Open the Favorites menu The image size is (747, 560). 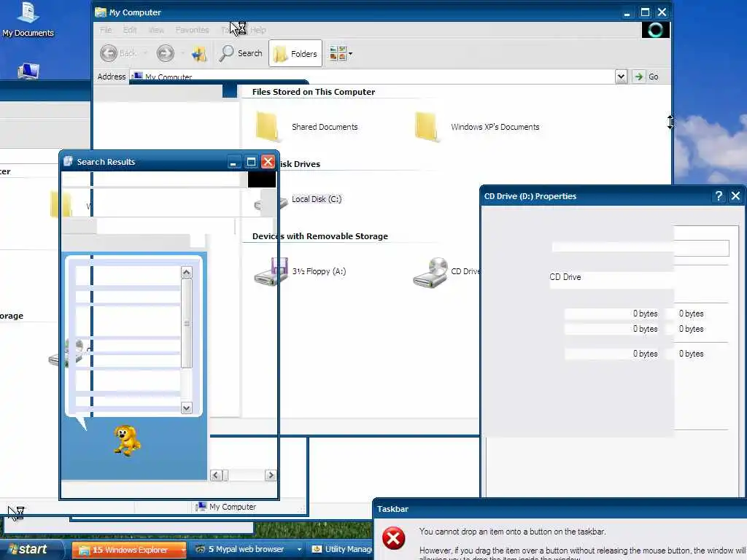tap(192, 30)
